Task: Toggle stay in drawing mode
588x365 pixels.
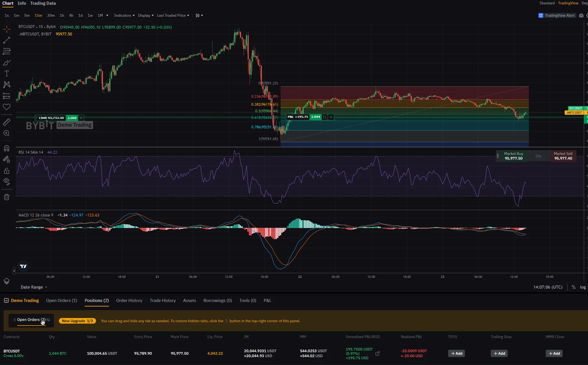Action: pyautogui.click(x=6, y=159)
